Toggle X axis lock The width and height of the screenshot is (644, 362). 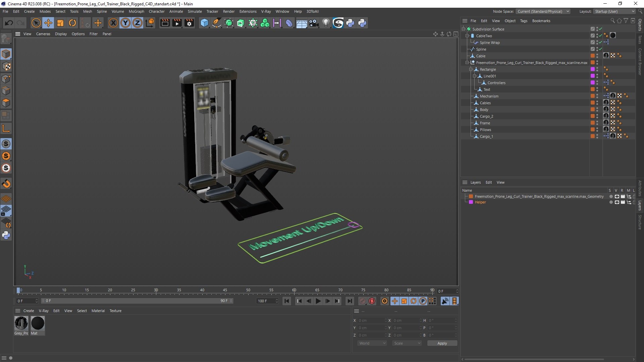point(113,23)
